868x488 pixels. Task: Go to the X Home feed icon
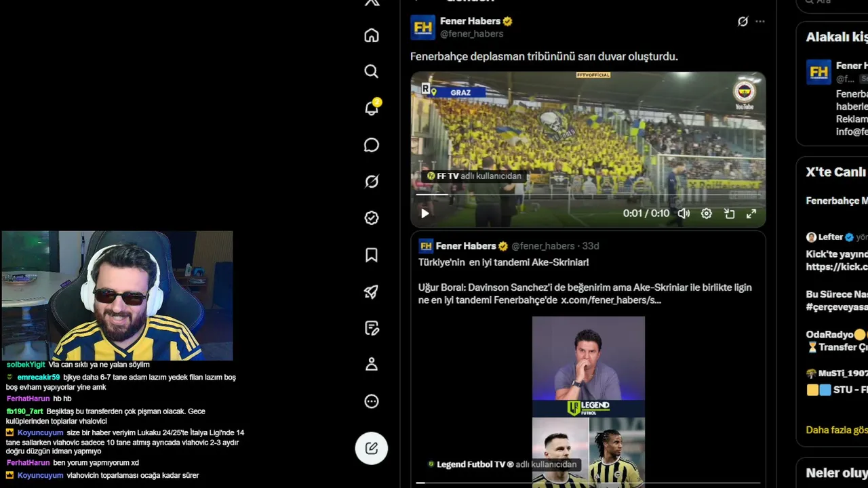372,35
